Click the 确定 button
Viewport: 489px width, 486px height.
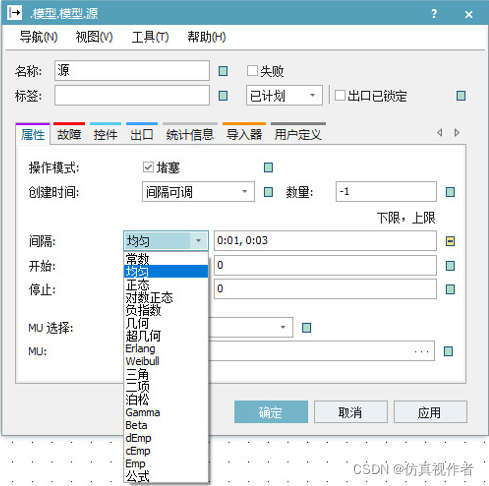(271, 412)
